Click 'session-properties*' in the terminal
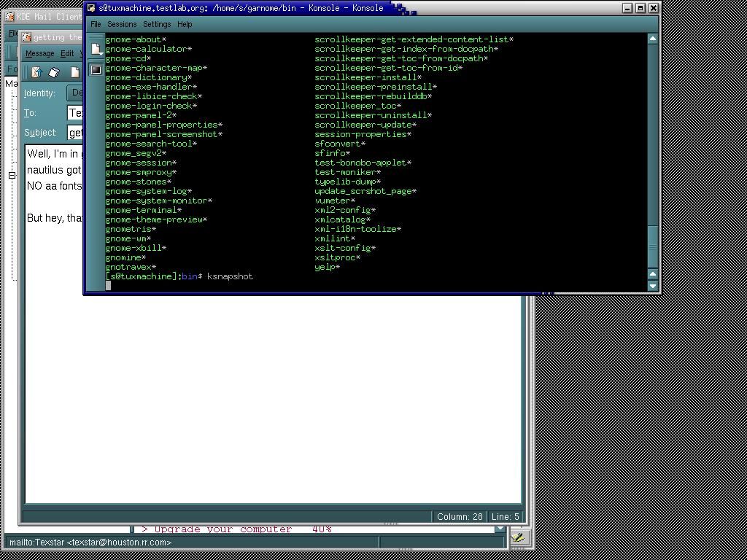 tap(363, 134)
